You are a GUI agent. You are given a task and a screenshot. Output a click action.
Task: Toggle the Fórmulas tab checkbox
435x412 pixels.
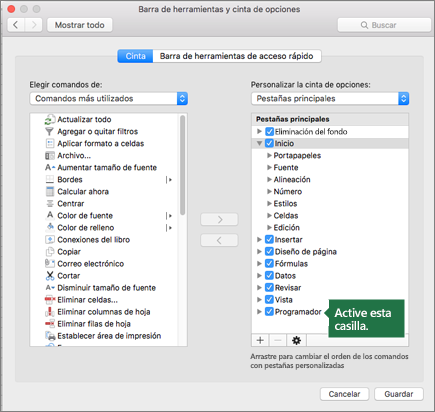pyautogui.click(x=269, y=264)
